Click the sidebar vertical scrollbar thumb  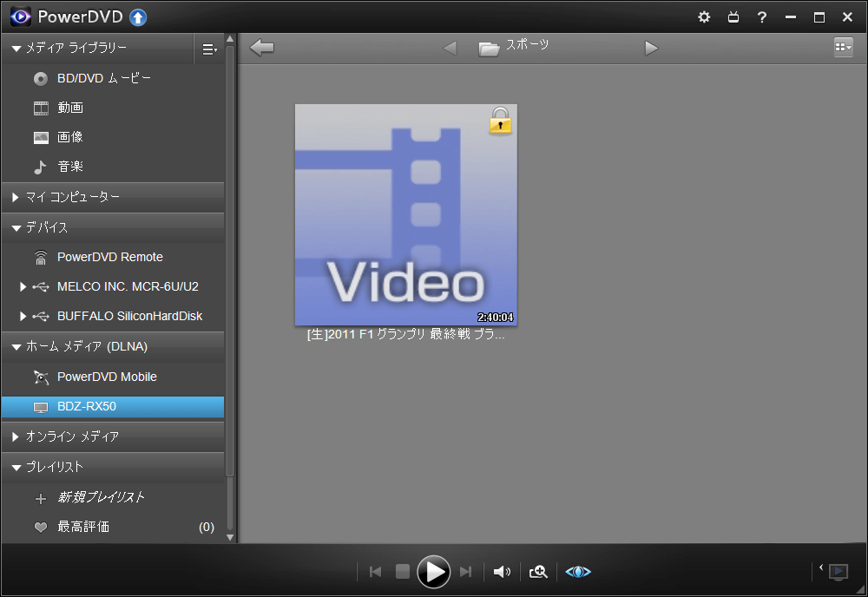[230, 260]
